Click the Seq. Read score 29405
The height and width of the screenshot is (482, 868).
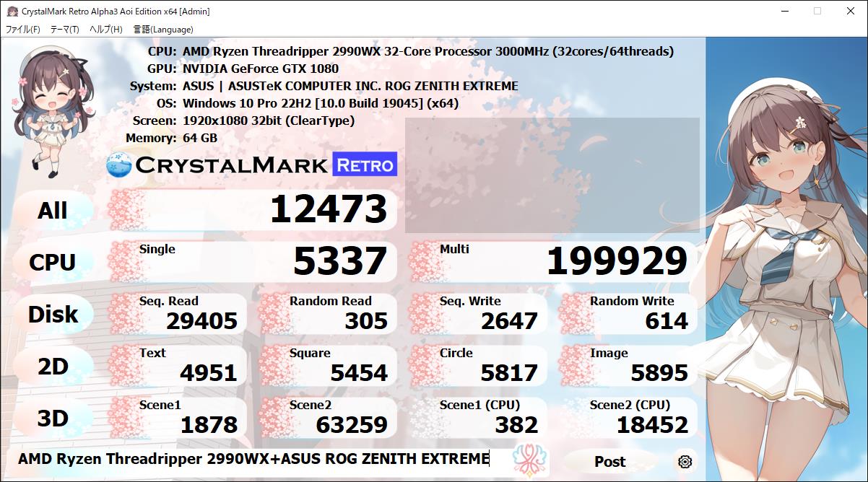[x=201, y=321]
